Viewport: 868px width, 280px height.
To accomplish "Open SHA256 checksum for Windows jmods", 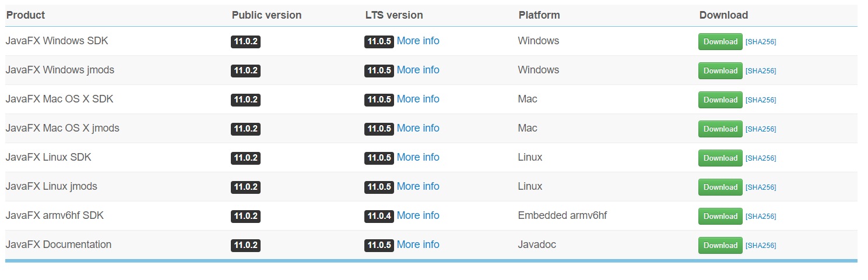I will click(761, 71).
